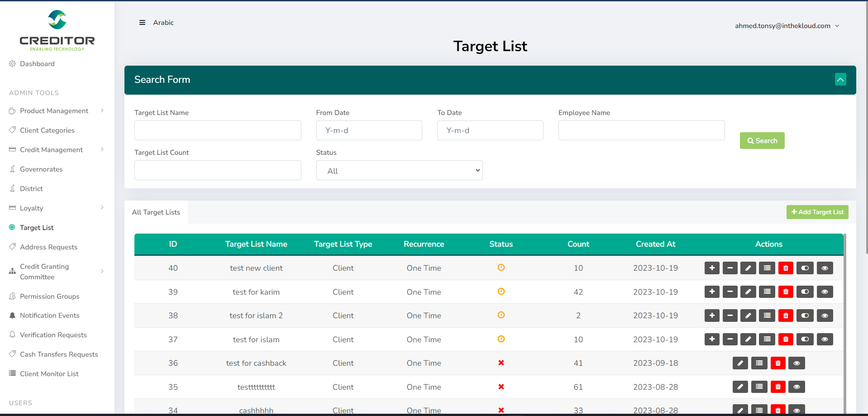Delete the test new client target list

click(786, 268)
